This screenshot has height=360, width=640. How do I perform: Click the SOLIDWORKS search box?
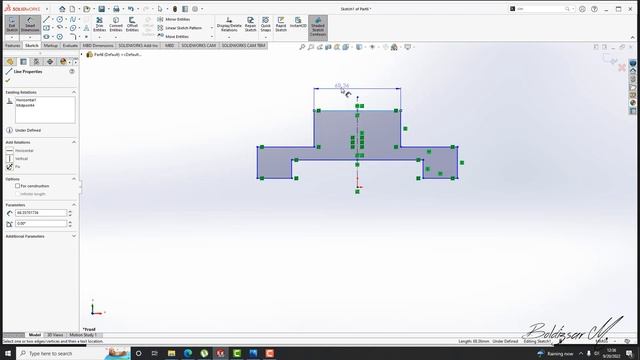541,9
